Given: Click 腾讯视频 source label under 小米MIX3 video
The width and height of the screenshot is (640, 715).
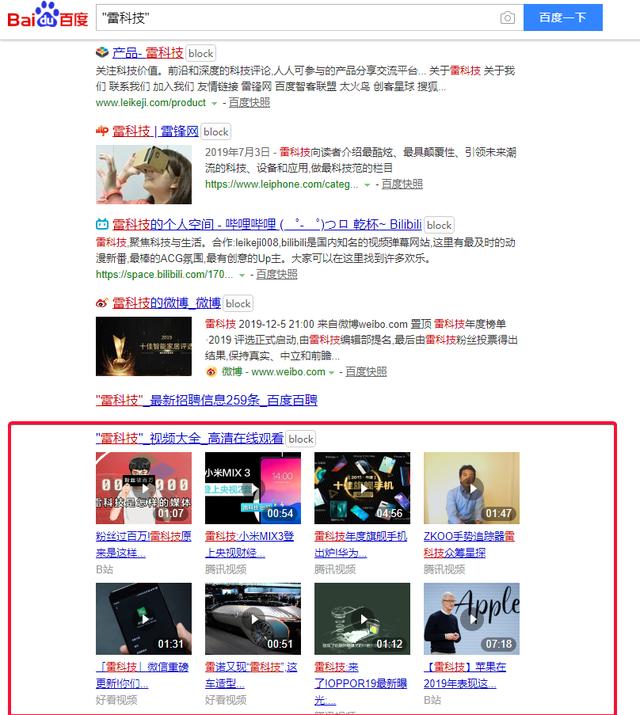Looking at the screenshot, I should [x=226, y=569].
